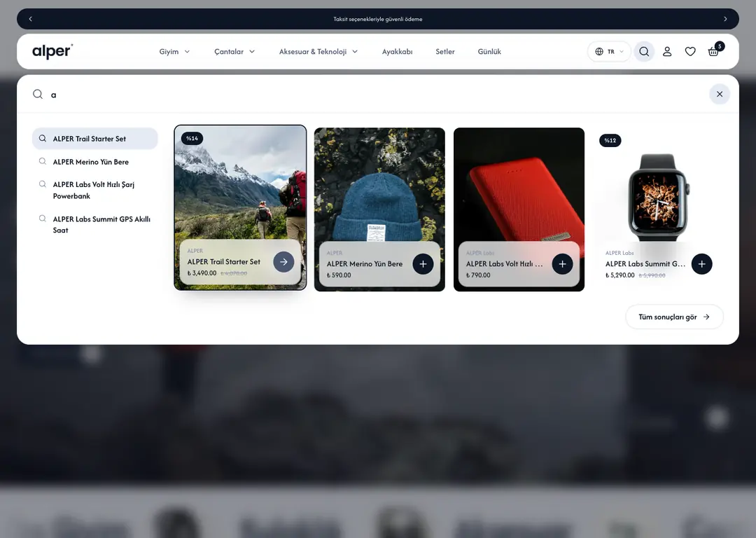Screen dimensions: 756x538
Task: Click the alper logo
Action: click(x=52, y=51)
